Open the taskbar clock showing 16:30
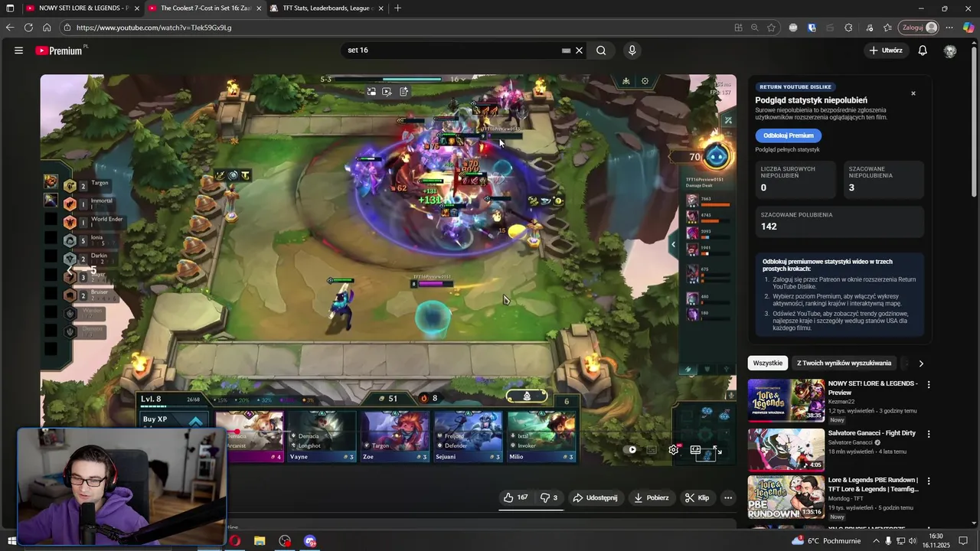Screen dimensions: 980x551 coord(935,541)
